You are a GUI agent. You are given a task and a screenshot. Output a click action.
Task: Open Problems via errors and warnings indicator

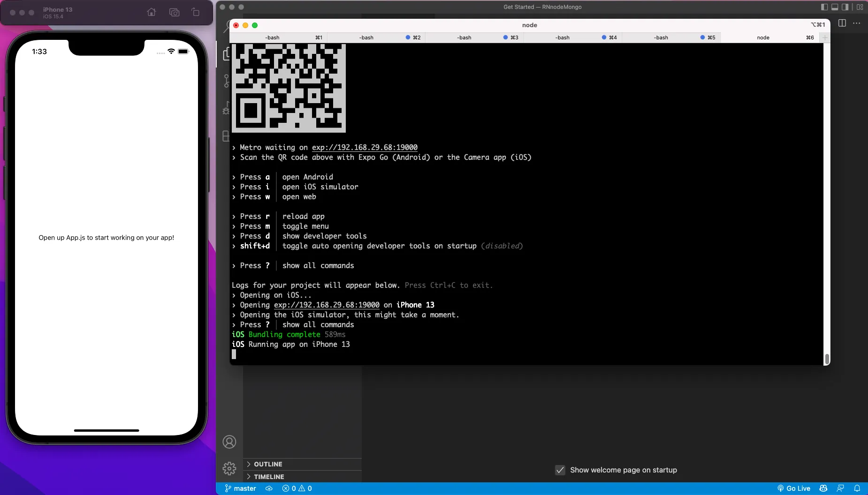coord(297,488)
